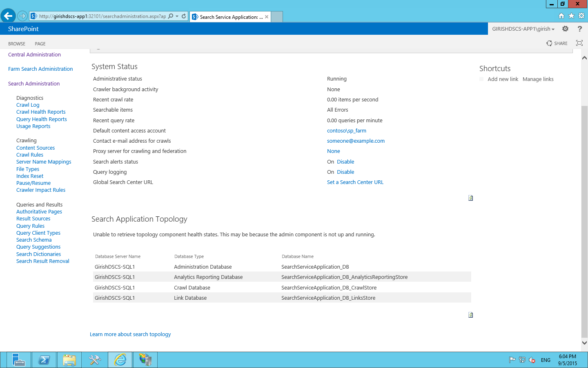This screenshot has width=588, height=368.
Task: Click Set a Search Center URL
Action: (355, 182)
